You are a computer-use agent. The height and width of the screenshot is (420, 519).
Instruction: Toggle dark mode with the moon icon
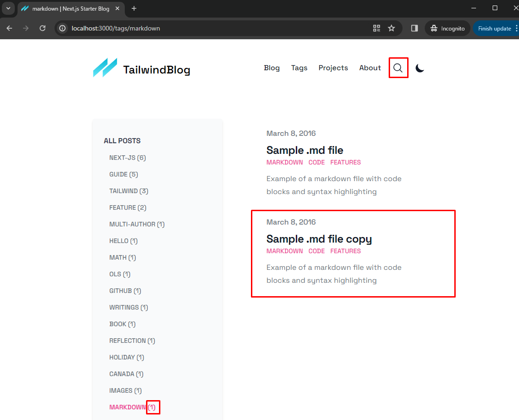(420, 68)
